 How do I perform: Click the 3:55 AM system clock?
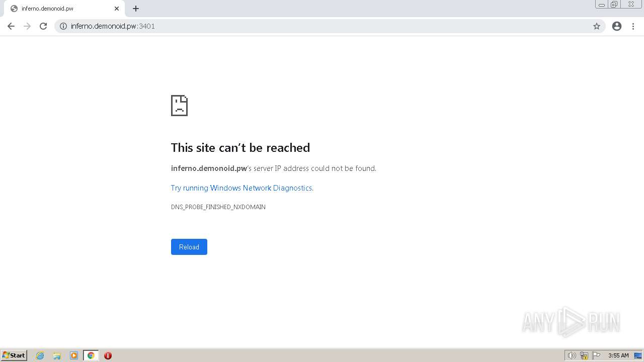click(618, 355)
